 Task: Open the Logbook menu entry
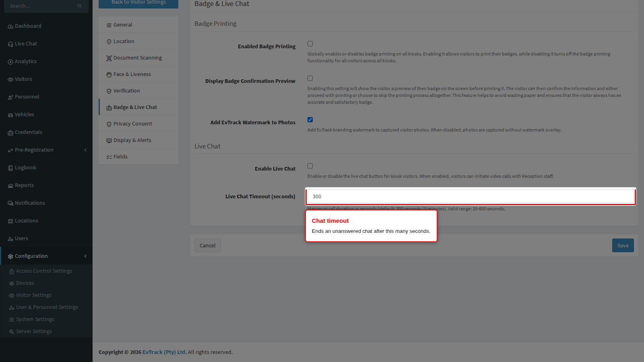coord(46,167)
